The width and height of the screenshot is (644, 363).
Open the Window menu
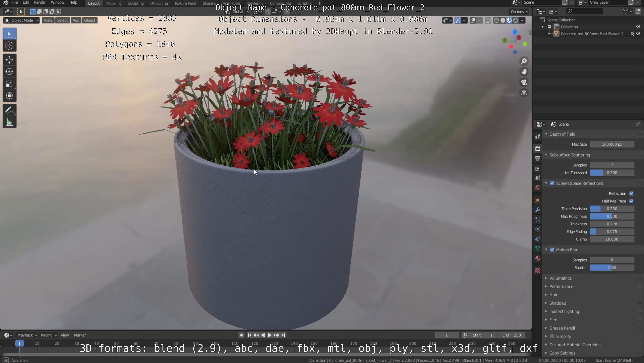[x=57, y=3]
